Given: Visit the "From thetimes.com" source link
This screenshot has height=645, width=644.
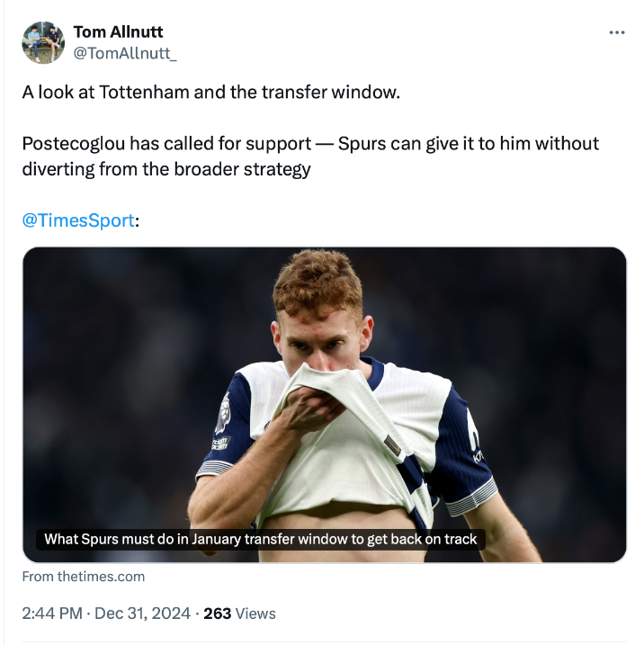Looking at the screenshot, I should click(83, 577).
